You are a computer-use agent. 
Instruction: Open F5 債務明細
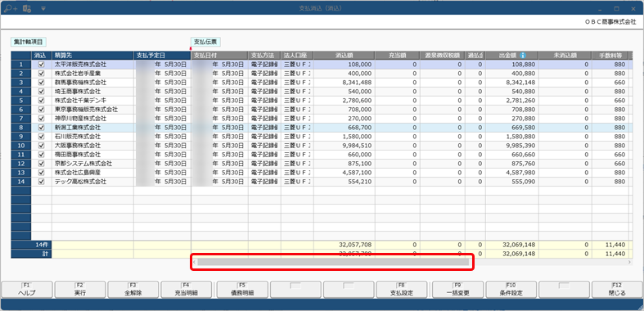point(242,289)
